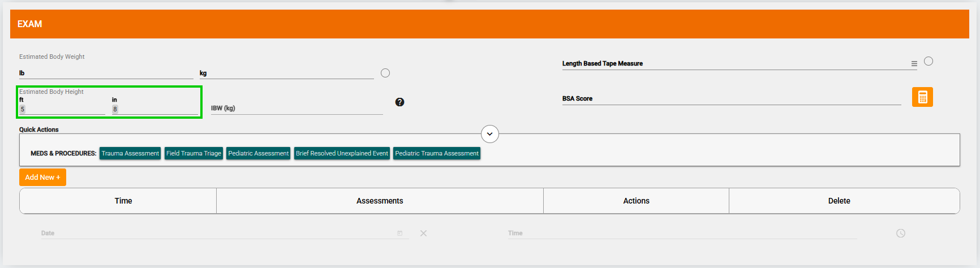Click the Assessments column header

(380, 201)
